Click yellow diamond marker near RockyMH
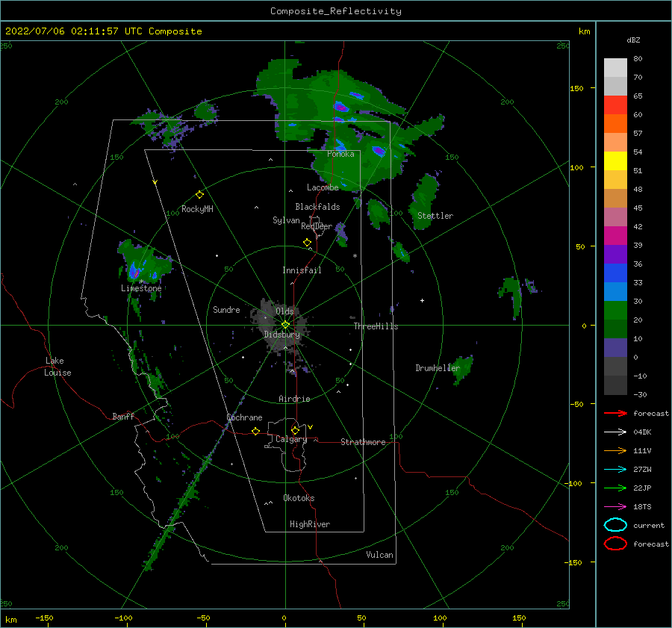 [199, 195]
